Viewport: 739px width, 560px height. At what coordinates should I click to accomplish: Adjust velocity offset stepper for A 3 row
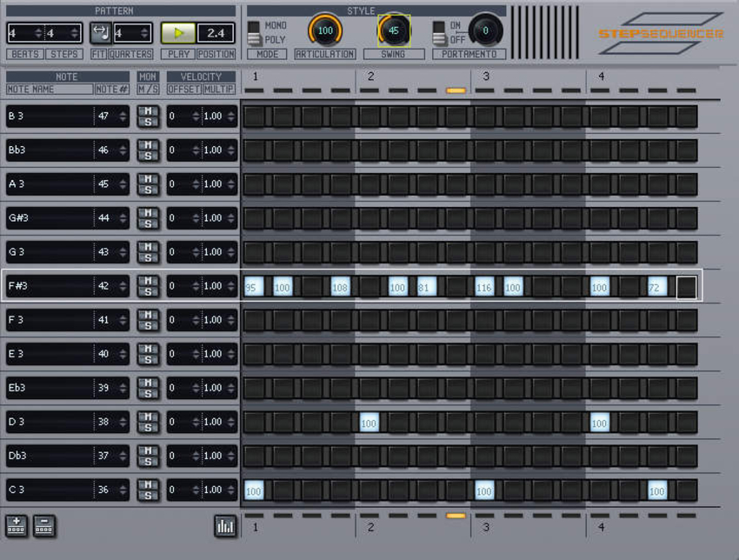(x=196, y=183)
